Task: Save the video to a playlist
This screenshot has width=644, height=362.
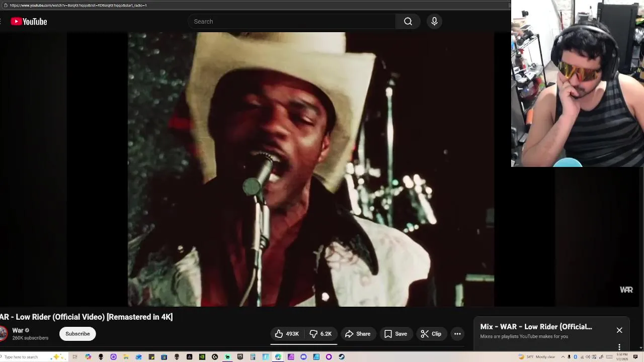Action: pyautogui.click(x=395, y=334)
